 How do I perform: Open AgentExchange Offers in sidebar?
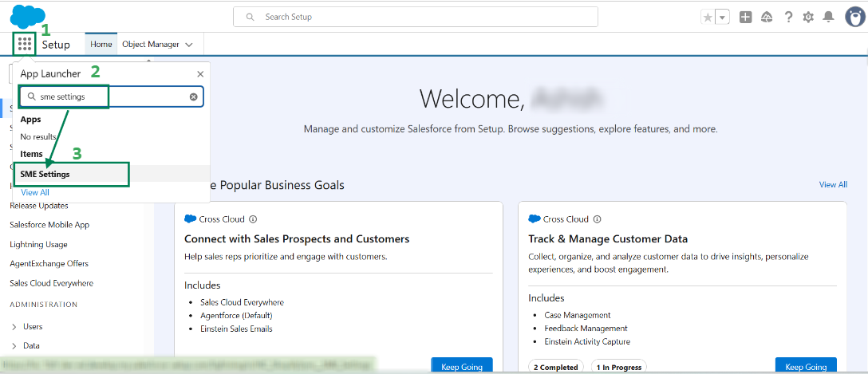pyautogui.click(x=49, y=264)
